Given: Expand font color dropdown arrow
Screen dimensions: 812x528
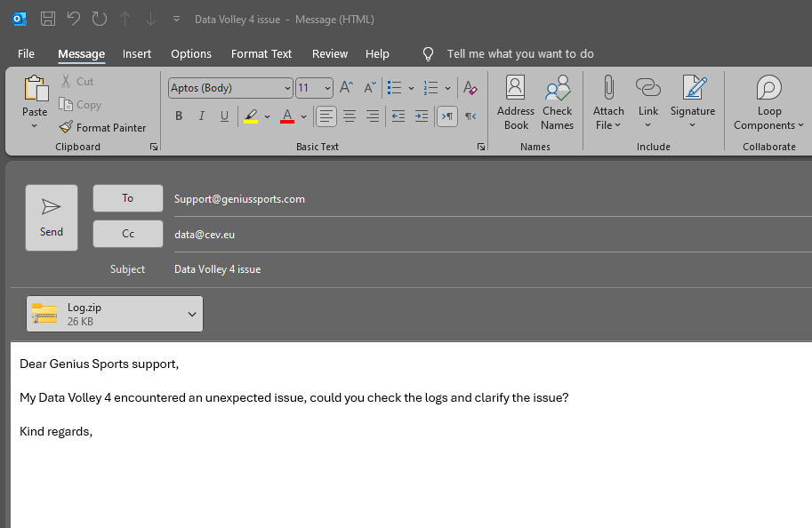Looking at the screenshot, I should click(303, 116).
